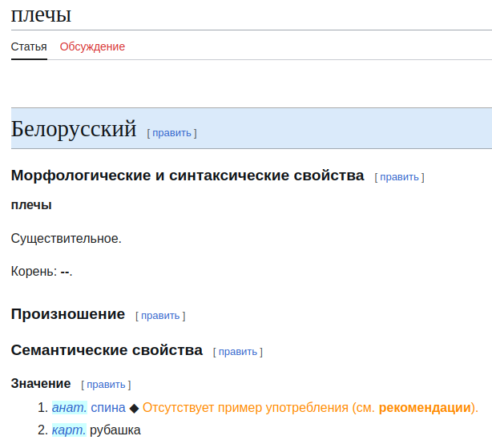Edit the Белорусский section via править

pyautogui.click(x=171, y=133)
